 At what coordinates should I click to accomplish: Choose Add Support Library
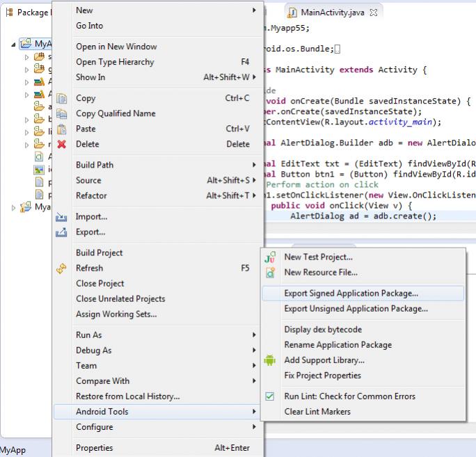[x=363, y=360]
